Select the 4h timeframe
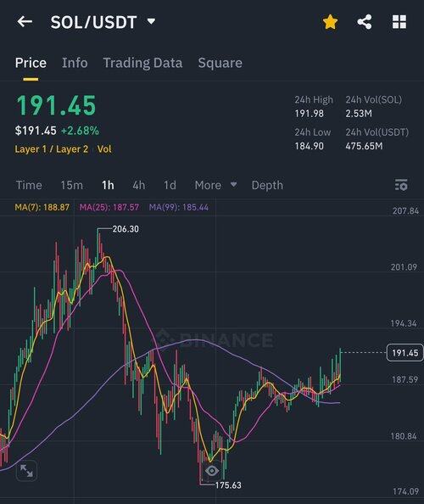Viewport: 424px width, 504px height. coord(139,185)
